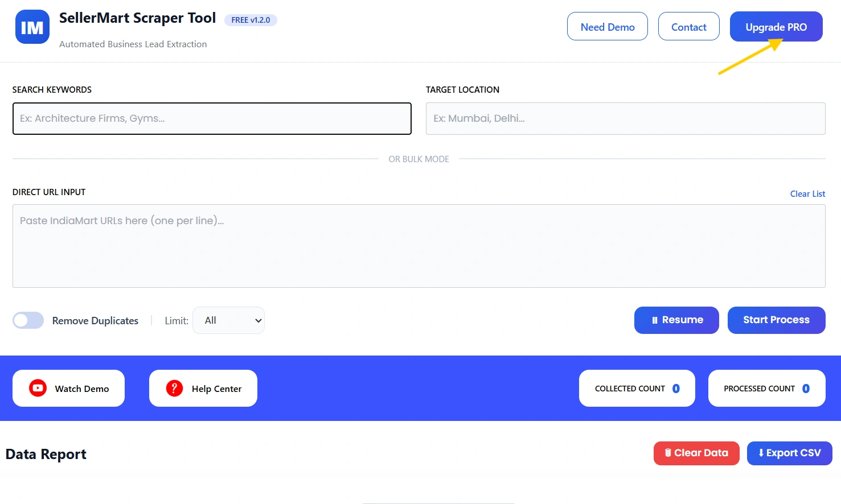Screen dimensions: 841x504
Task: Open the Limit dropdown showing All
Action: pyautogui.click(x=228, y=320)
